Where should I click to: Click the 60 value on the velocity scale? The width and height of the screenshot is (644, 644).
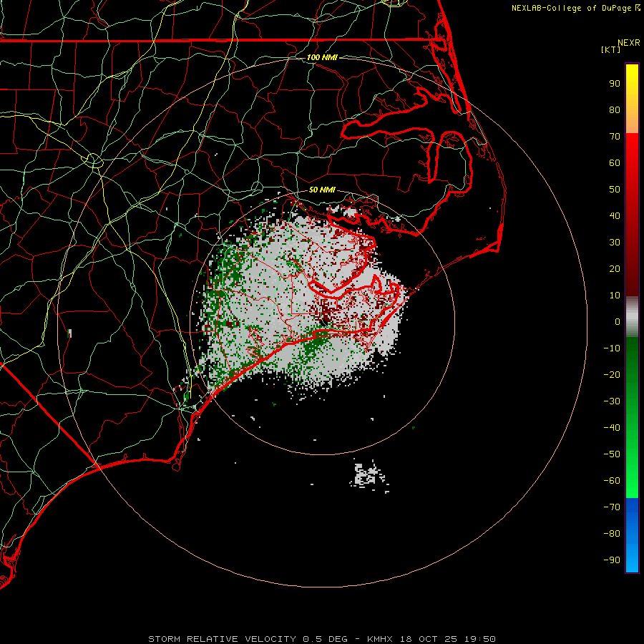tap(615, 163)
